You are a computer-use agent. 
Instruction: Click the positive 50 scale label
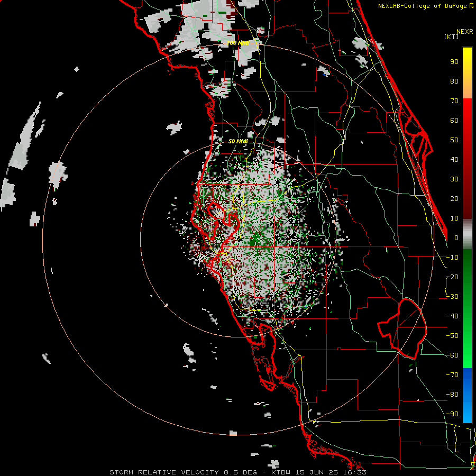[454, 140]
